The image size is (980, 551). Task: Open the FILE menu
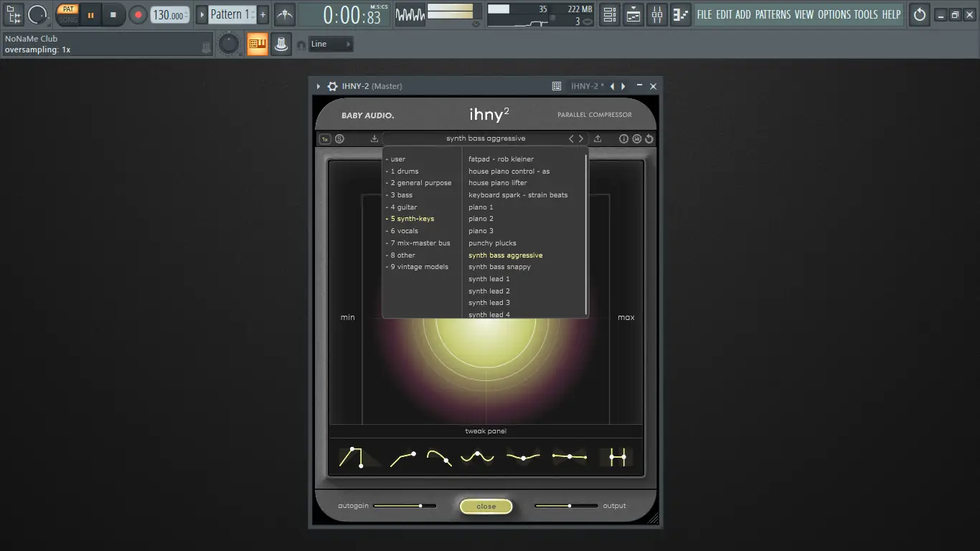[x=705, y=14]
